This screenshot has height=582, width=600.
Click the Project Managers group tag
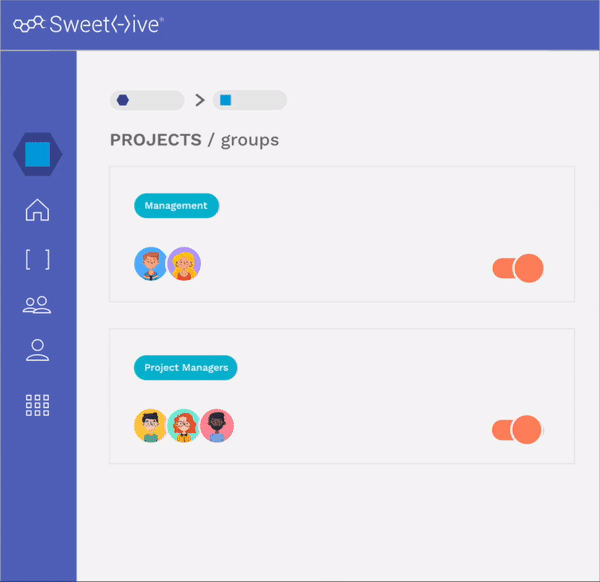point(186,367)
